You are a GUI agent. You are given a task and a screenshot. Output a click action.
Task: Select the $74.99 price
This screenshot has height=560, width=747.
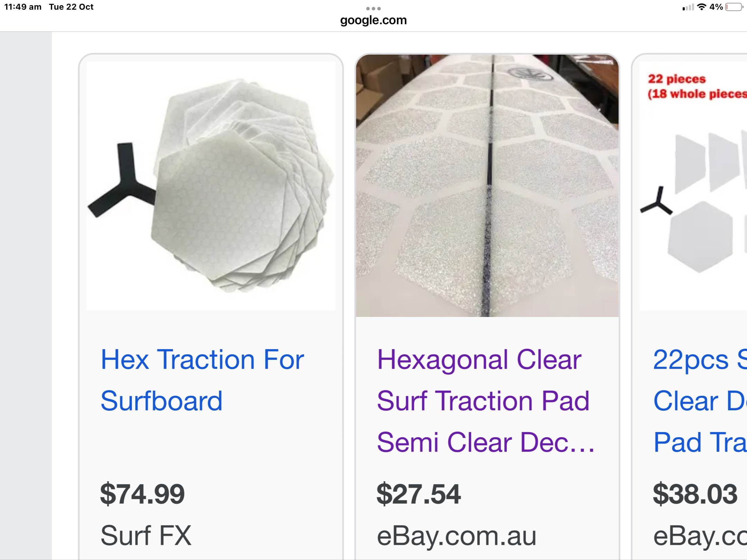tap(142, 494)
